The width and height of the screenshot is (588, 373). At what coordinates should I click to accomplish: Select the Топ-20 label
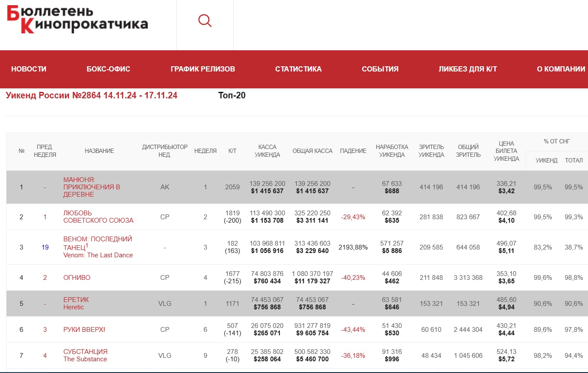pos(232,95)
